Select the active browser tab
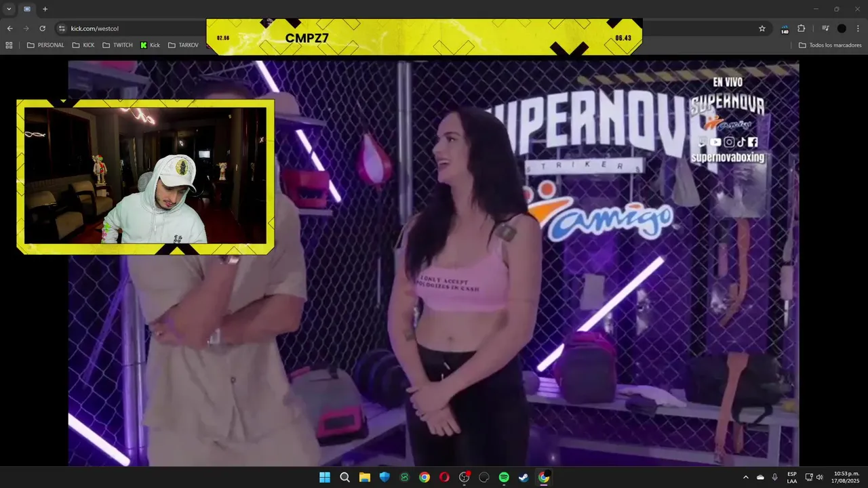 tap(27, 9)
